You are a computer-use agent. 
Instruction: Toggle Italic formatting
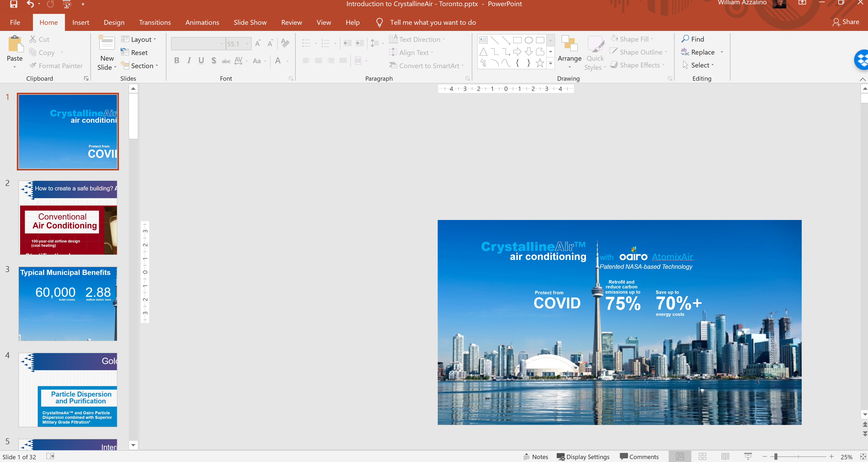click(189, 61)
